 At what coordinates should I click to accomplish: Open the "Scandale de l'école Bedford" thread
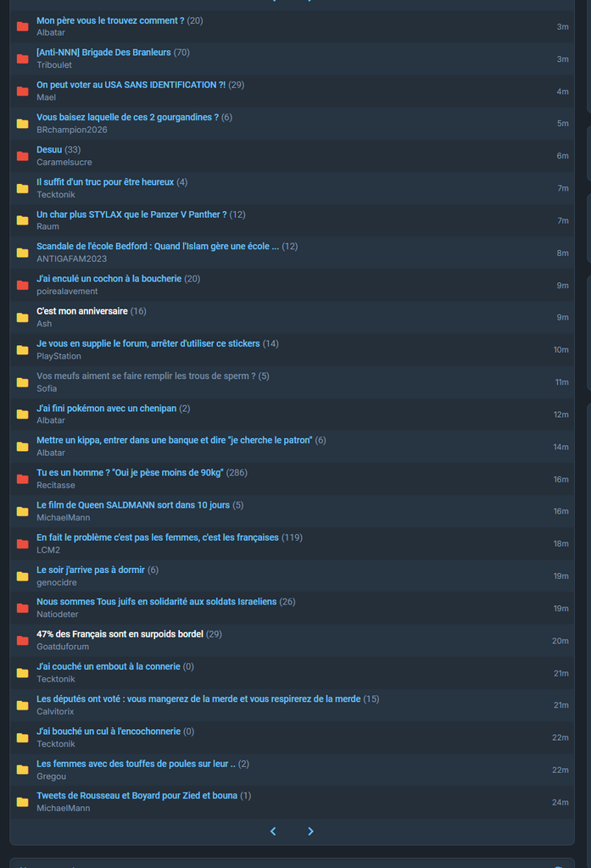pos(158,247)
